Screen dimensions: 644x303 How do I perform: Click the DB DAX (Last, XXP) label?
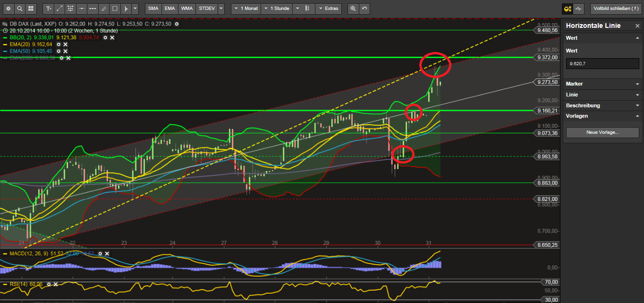click(x=32, y=24)
